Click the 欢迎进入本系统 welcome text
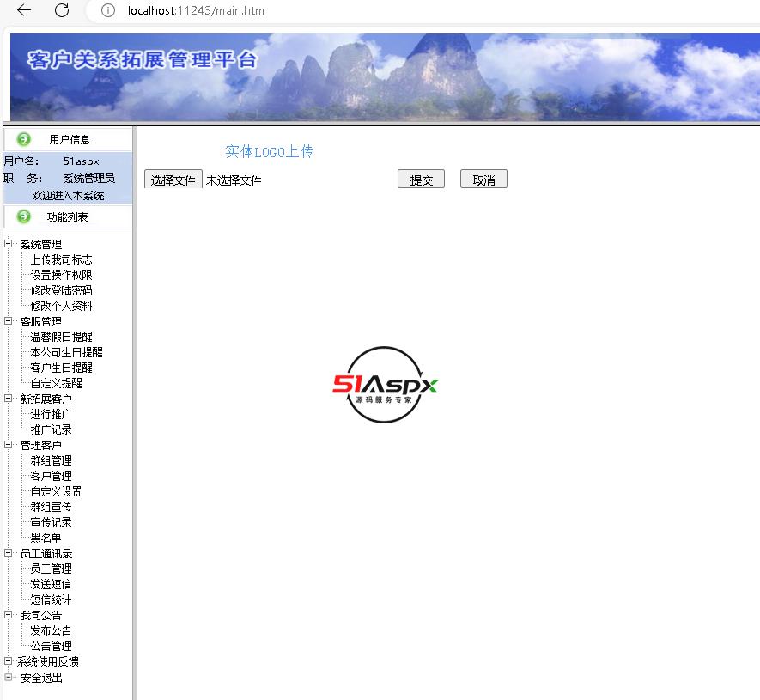 click(x=68, y=196)
